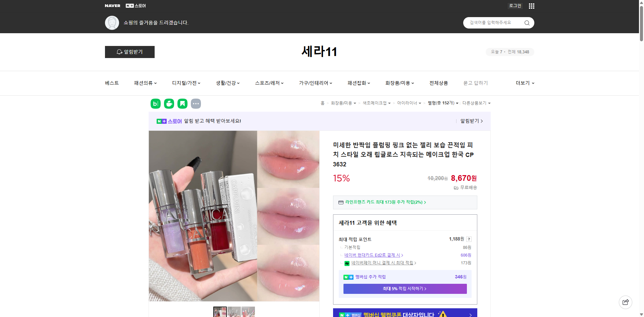
Task: Open the Naver apps grid icon
Action: pos(531,6)
